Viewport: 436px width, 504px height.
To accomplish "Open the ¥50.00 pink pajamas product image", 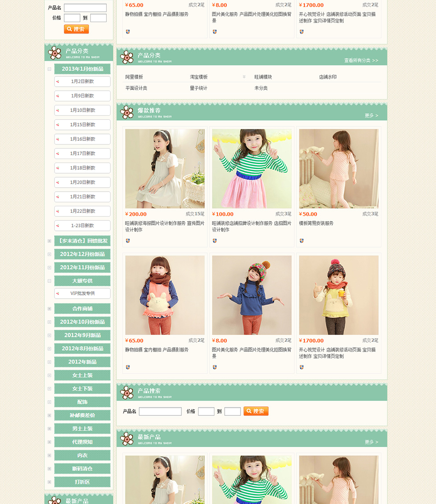I will tap(339, 169).
